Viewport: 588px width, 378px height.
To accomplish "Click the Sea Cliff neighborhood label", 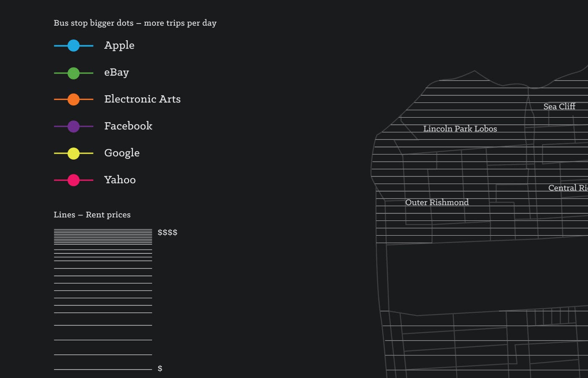I will pos(559,107).
